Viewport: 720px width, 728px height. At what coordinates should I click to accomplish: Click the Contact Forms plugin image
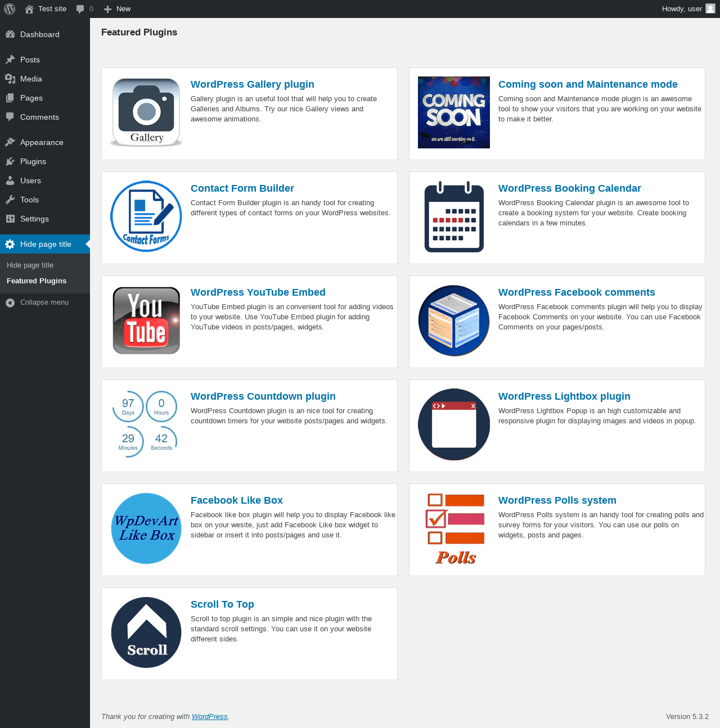click(146, 216)
